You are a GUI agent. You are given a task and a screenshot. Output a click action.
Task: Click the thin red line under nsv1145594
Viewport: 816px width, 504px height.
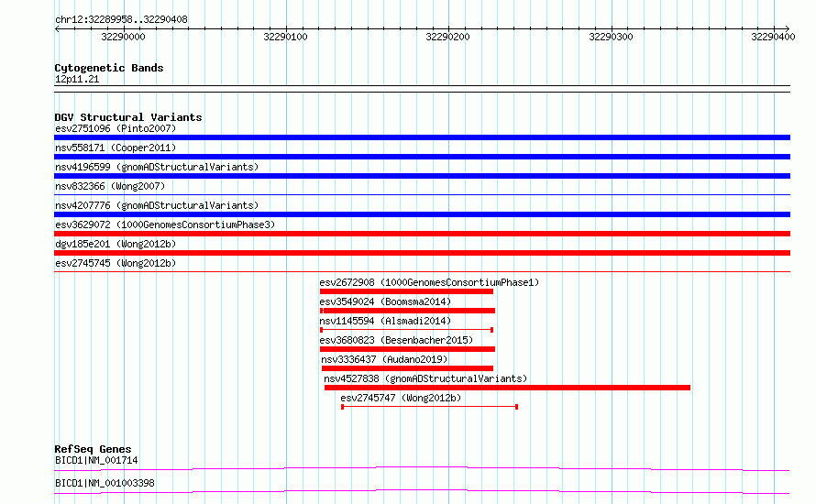point(406,330)
